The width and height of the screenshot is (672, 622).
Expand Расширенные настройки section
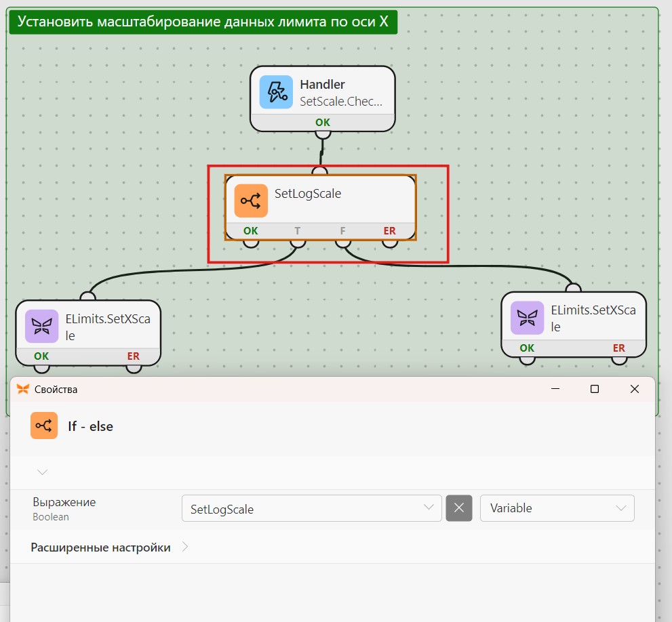pyautogui.click(x=109, y=547)
